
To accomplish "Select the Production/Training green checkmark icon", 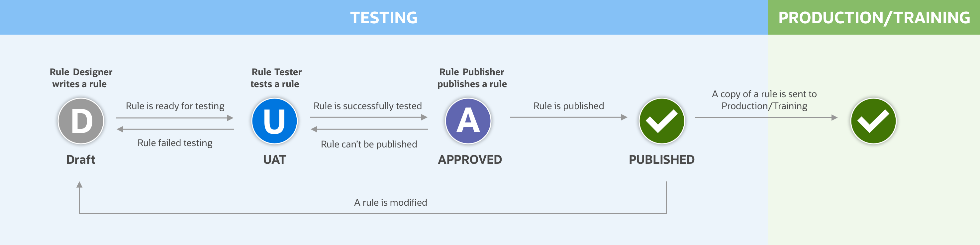I will click(x=873, y=121).
